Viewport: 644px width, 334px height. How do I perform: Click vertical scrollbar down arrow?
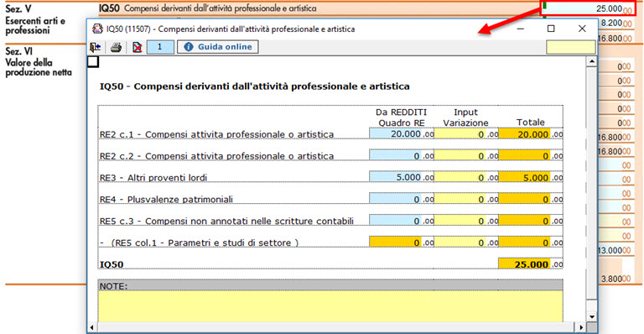(x=591, y=316)
